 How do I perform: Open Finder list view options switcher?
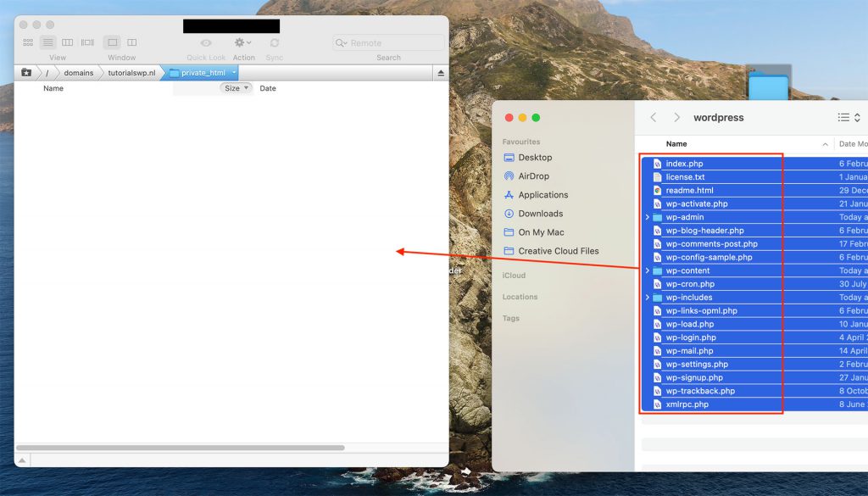point(849,117)
